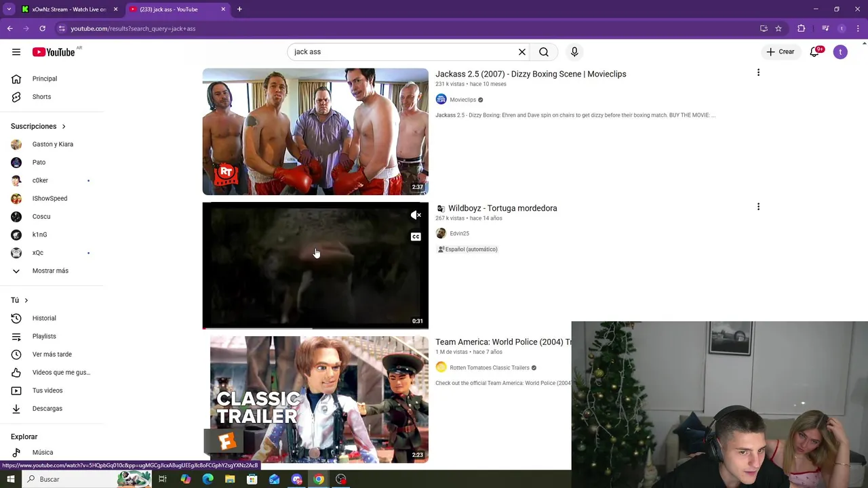This screenshot has width=868, height=488.
Task: Open the tab search dropdown arrow
Action: point(9,9)
